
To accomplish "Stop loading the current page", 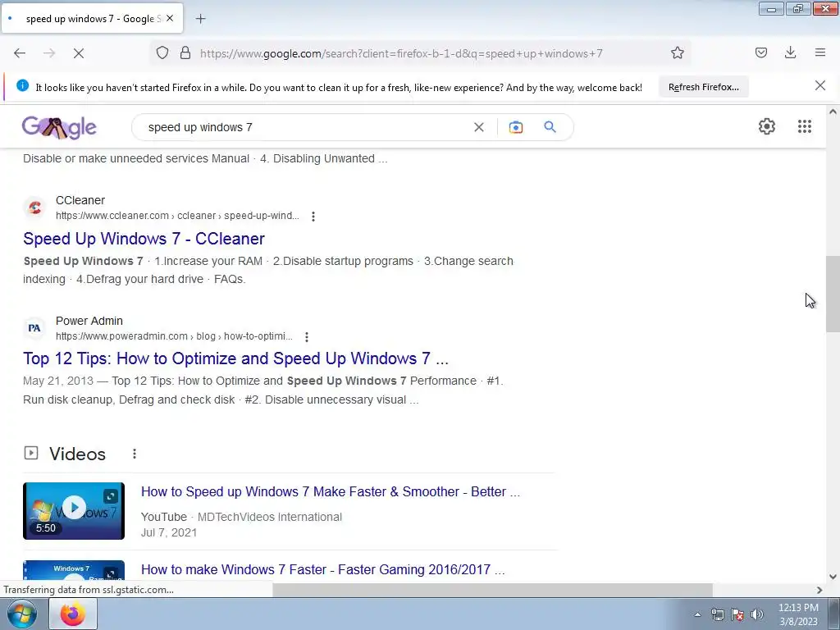I will pos(79,53).
